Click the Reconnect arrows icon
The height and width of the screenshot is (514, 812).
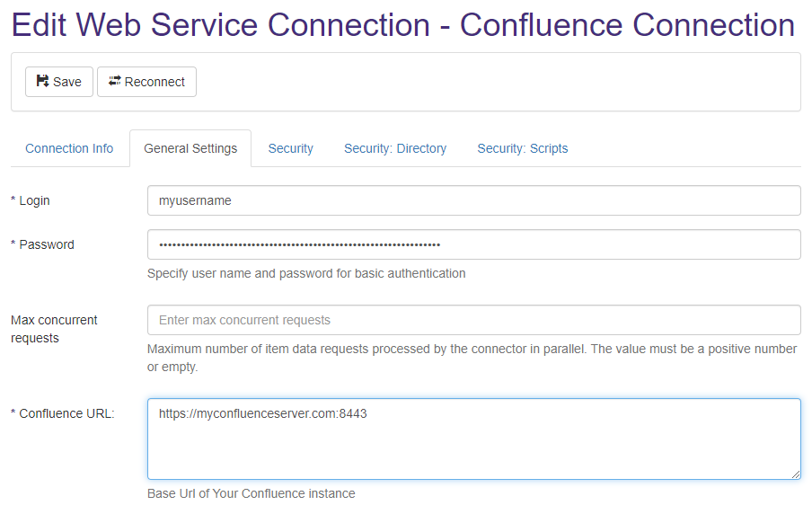pyautogui.click(x=114, y=82)
